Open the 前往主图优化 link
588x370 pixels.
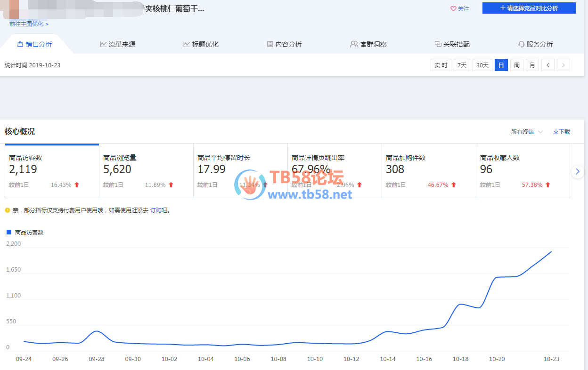click(x=28, y=24)
